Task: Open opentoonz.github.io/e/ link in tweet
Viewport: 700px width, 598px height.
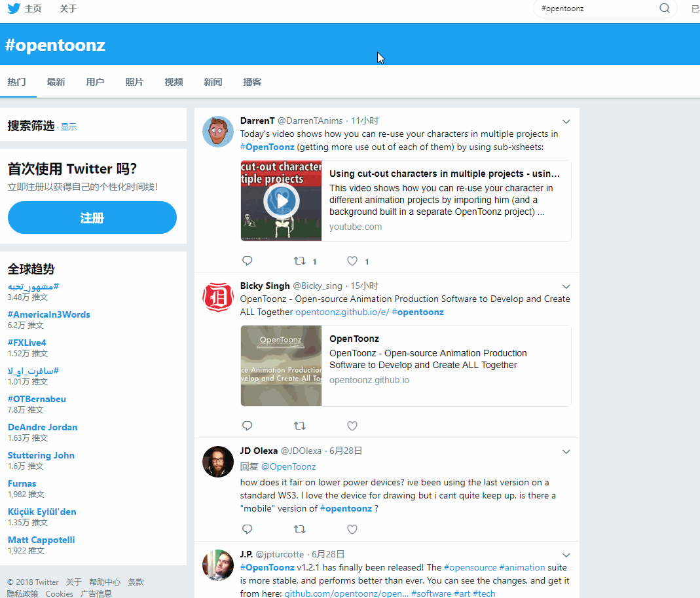Action: (342, 312)
